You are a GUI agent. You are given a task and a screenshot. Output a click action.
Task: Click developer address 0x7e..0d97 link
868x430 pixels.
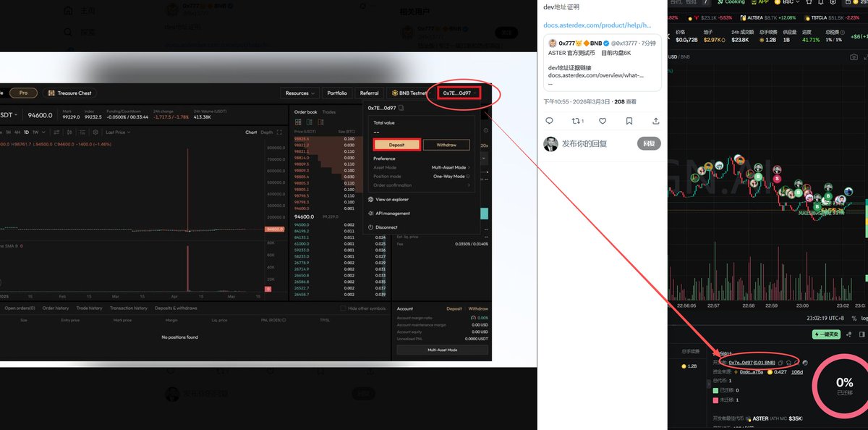[752, 363]
